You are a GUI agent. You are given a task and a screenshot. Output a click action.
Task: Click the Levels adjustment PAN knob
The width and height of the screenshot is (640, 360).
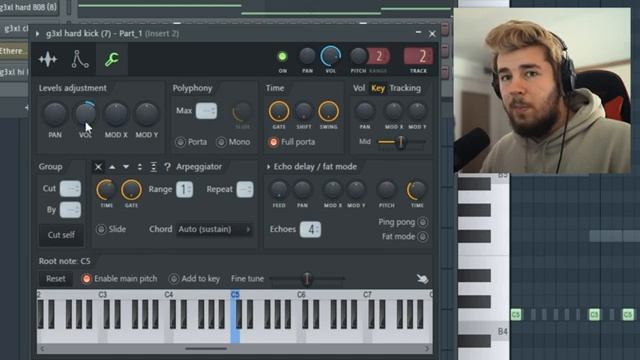coord(55,114)
